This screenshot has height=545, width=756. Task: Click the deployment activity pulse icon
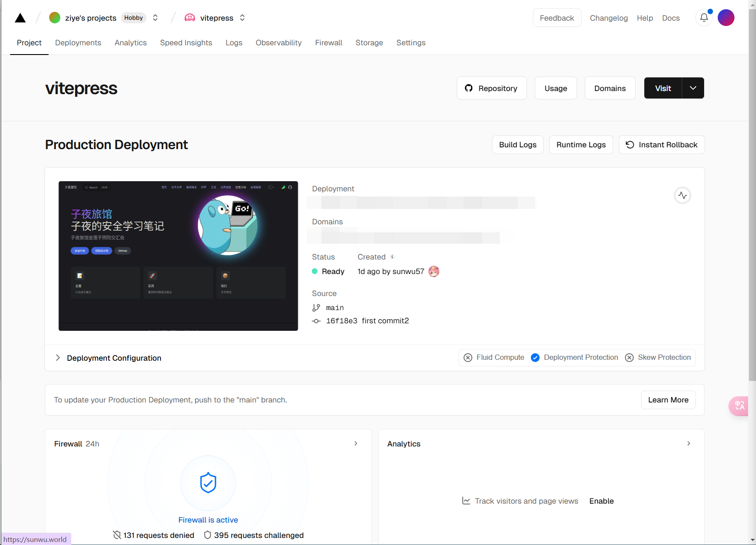(x=683, y=195)
